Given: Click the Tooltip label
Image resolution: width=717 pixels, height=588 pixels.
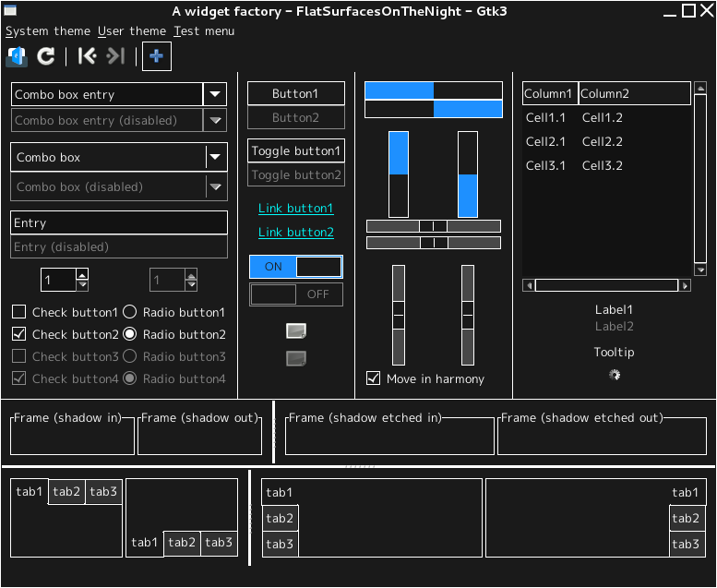Looking at the screenshot, I should pos(615,353).
